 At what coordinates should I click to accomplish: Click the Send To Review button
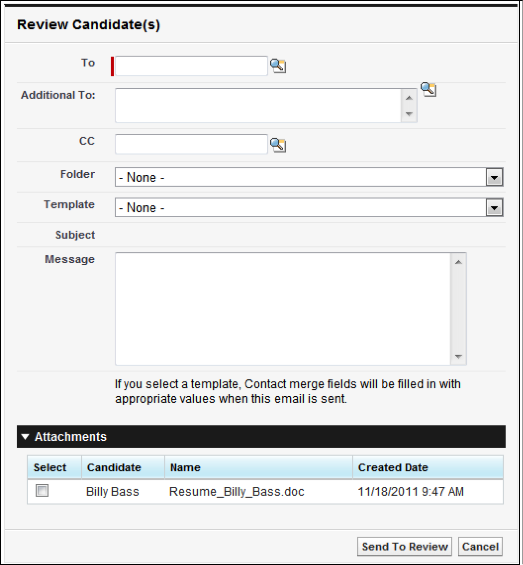[404, 547]
